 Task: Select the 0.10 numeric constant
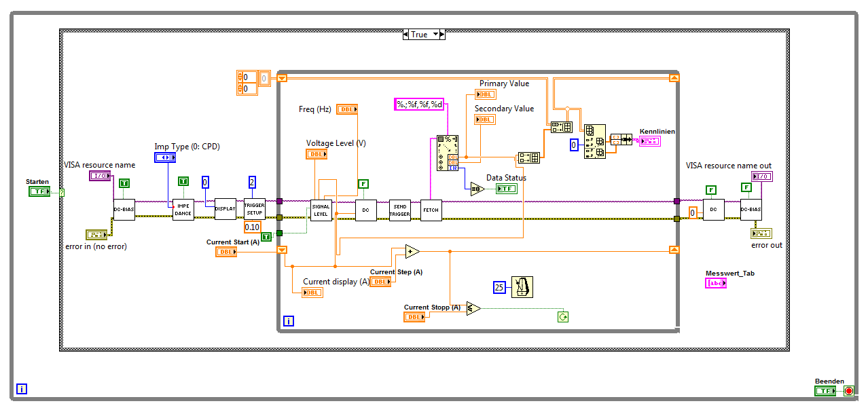pos(253,227)
